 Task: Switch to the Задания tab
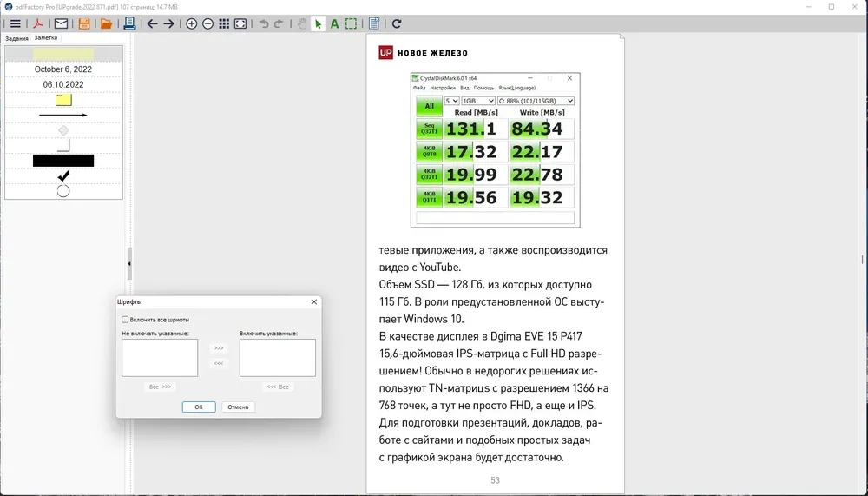click(x=16, y=38)
